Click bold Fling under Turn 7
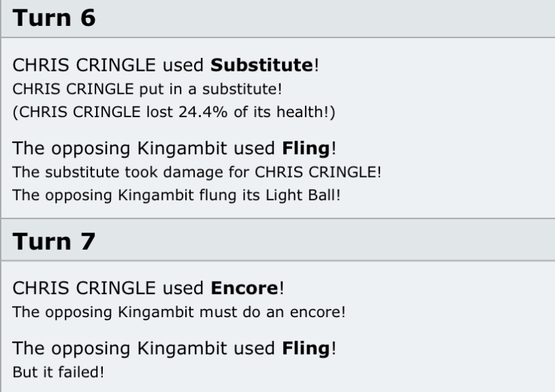The height and width of the screenshot is (392, 555). pos(306,348)
